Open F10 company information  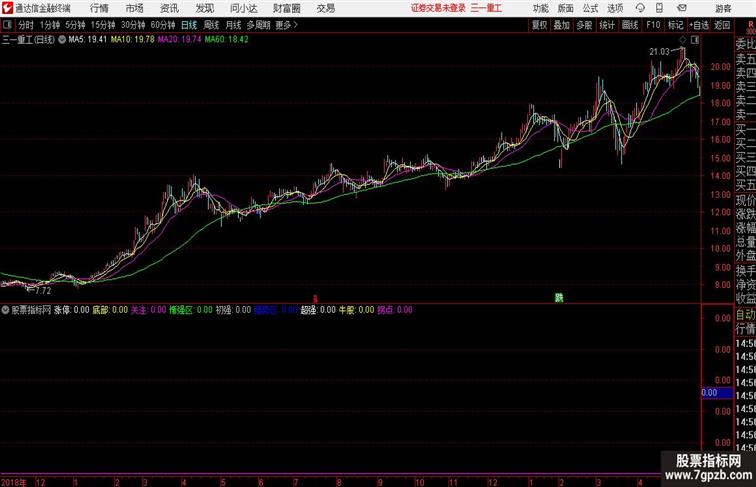tap(653, 25)
